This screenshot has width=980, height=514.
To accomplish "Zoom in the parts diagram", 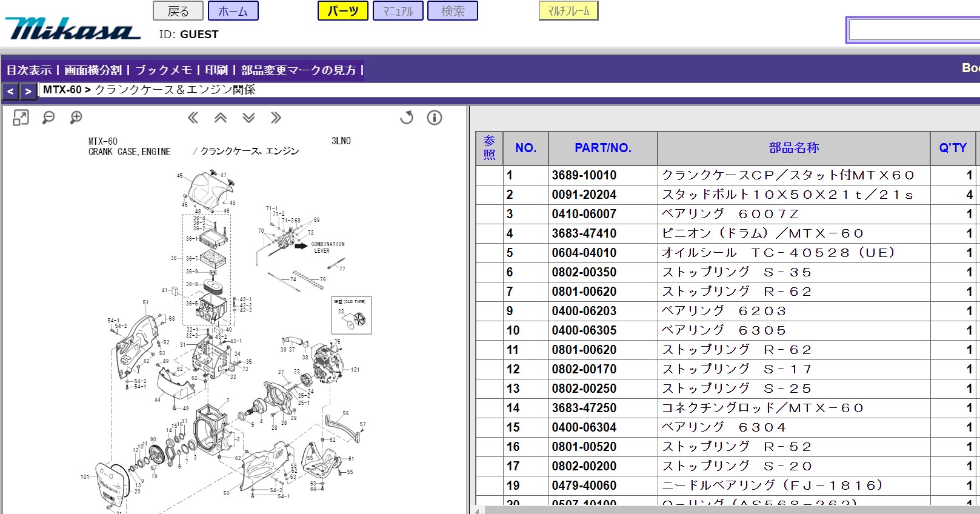I will [x=76, y=118].
